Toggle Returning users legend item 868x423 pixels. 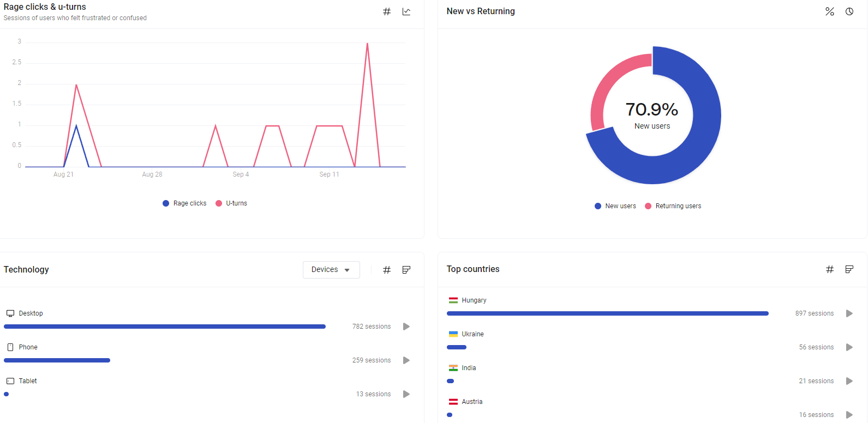[x=673, y=206]
